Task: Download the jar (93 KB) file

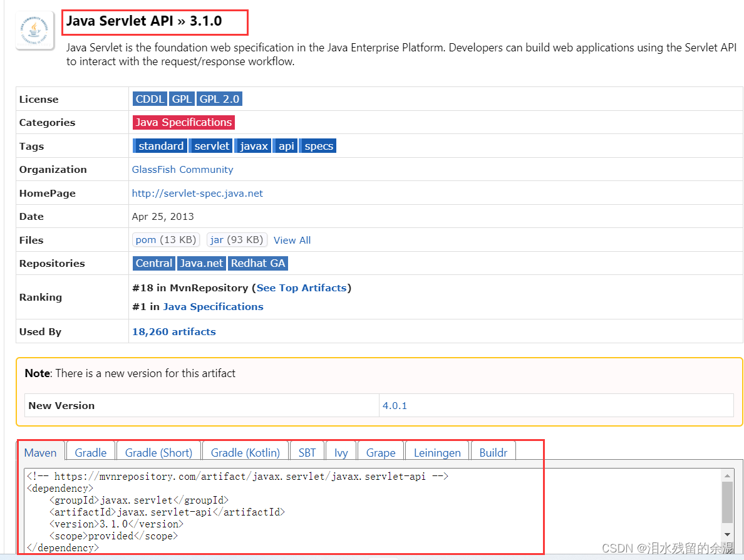Action: point(237,240)
